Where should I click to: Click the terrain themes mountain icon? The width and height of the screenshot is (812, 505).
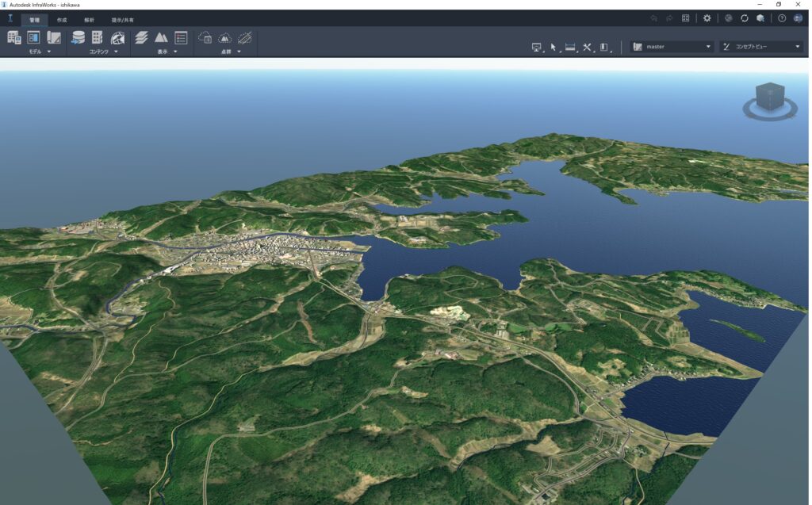point(161,37)
